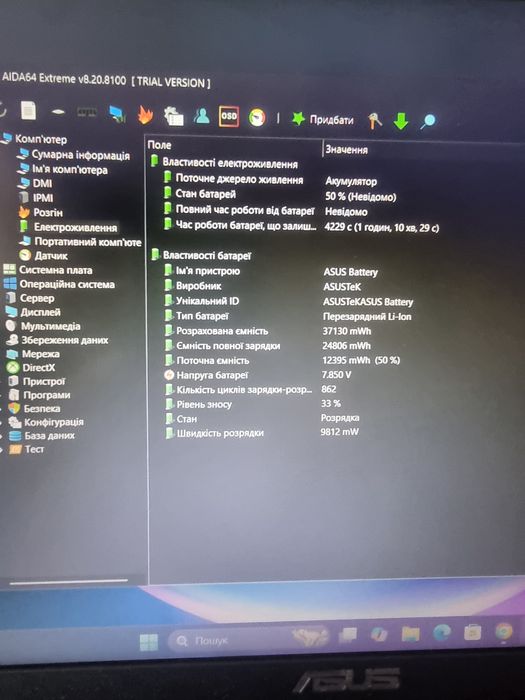The width and height of the screenshot is (525, 700).
Task: Select the Рівень зносу row
Action: click(x=253, y=404)
